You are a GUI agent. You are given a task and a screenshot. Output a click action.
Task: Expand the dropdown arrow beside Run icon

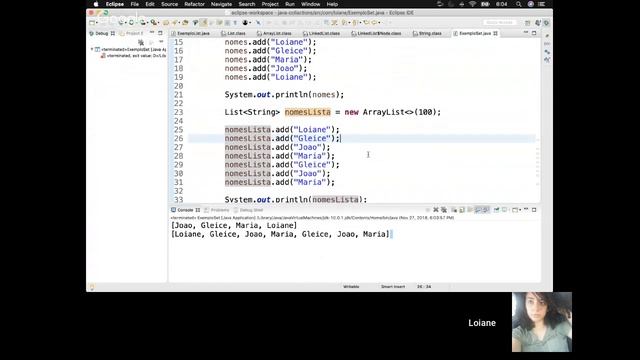tap(136, 23)
